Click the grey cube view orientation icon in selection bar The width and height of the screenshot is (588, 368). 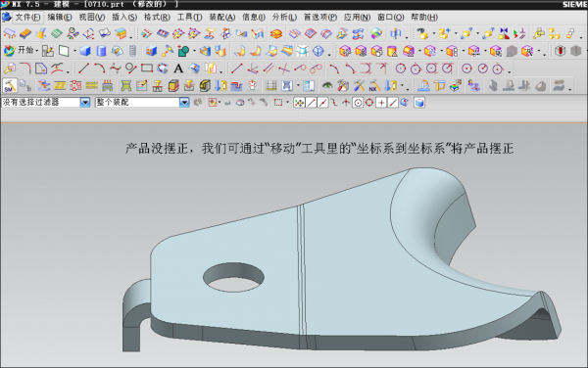[419, 103]
